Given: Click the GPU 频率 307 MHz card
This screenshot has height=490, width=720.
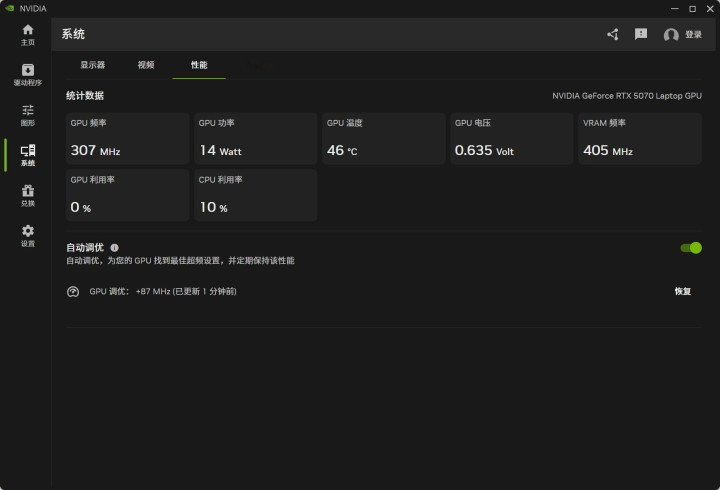Looking at the screenshot, I should [128, 138].
